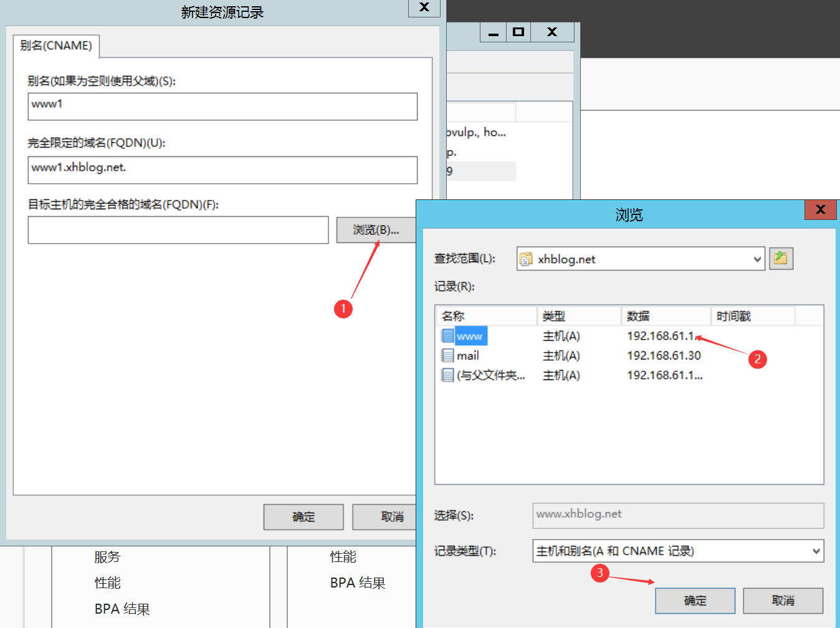This screenshot has height=628, width=840.
Task: Sort records by 数据 column header
Action: pos(666,316)
